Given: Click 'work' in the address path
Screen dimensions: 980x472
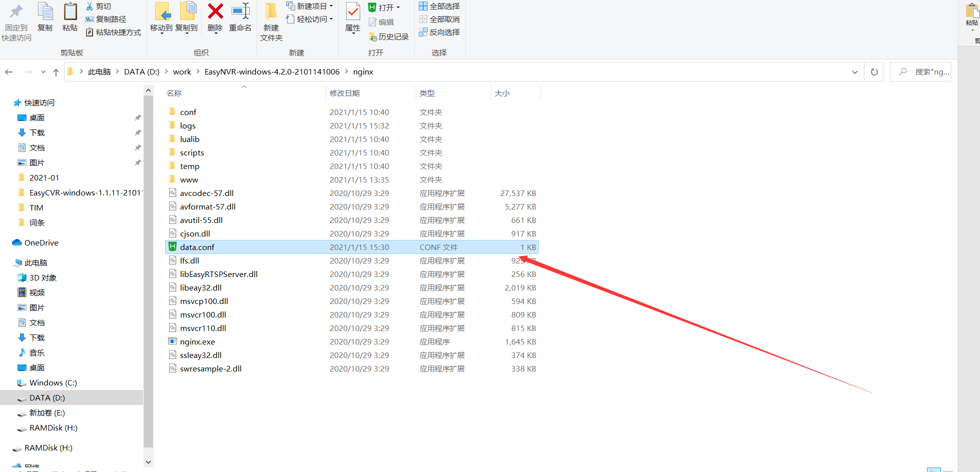Looking at the screenshot, I should click(x=182, y=72).
